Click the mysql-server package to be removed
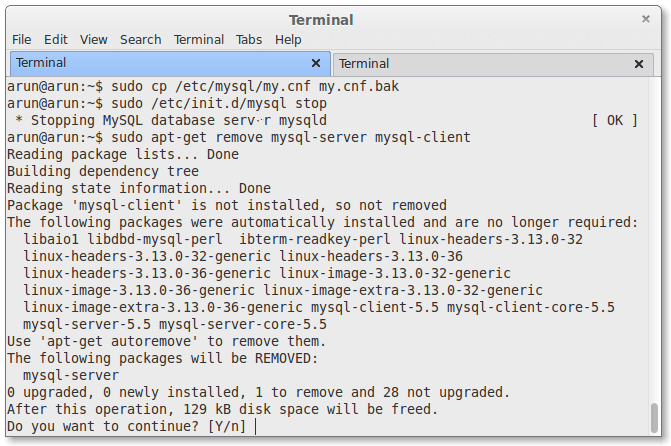 (71, 375)
